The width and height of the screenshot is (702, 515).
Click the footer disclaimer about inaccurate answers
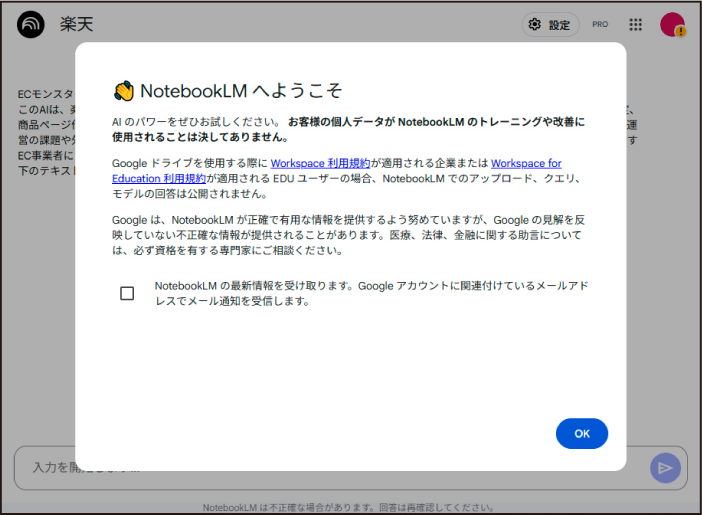(348, 507)
